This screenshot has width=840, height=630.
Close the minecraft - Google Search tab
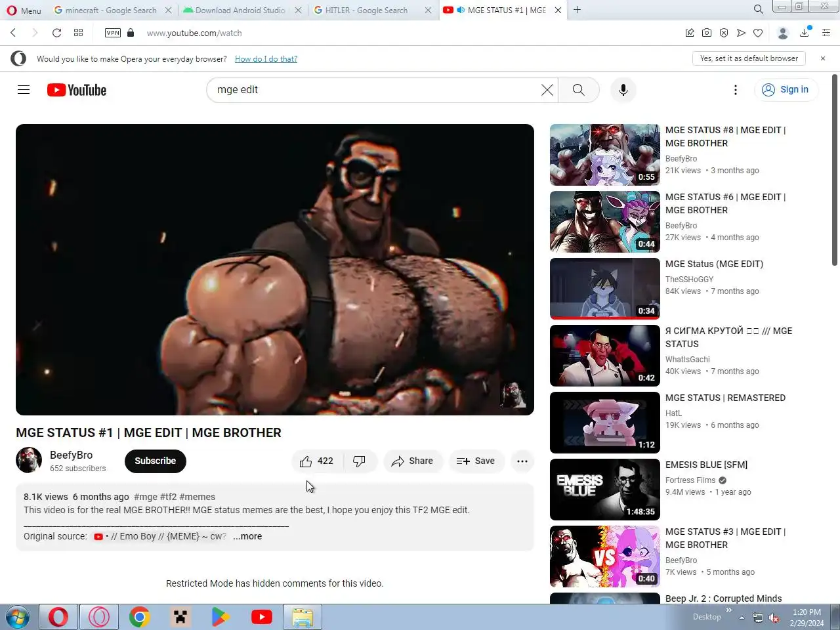[169, 10]
